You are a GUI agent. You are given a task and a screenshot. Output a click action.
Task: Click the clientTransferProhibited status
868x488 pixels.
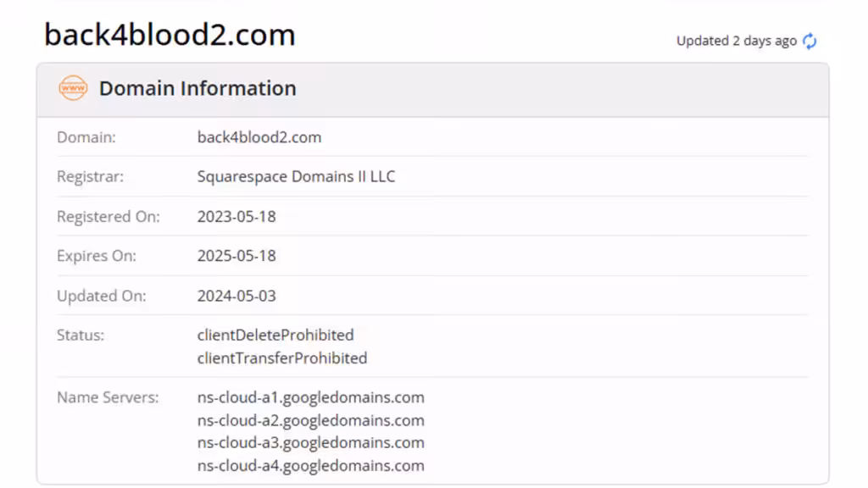(282, 358)
